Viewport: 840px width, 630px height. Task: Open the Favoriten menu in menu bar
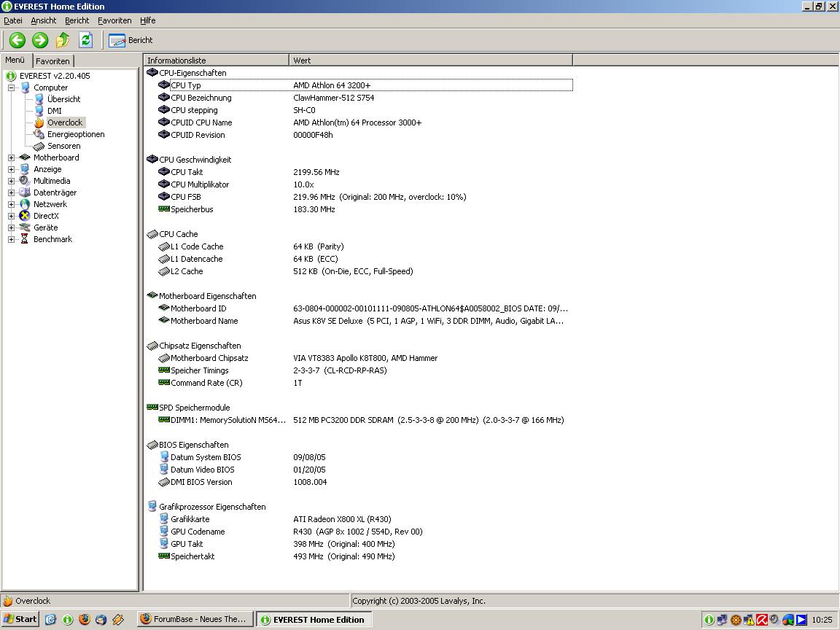coord(114,20)
